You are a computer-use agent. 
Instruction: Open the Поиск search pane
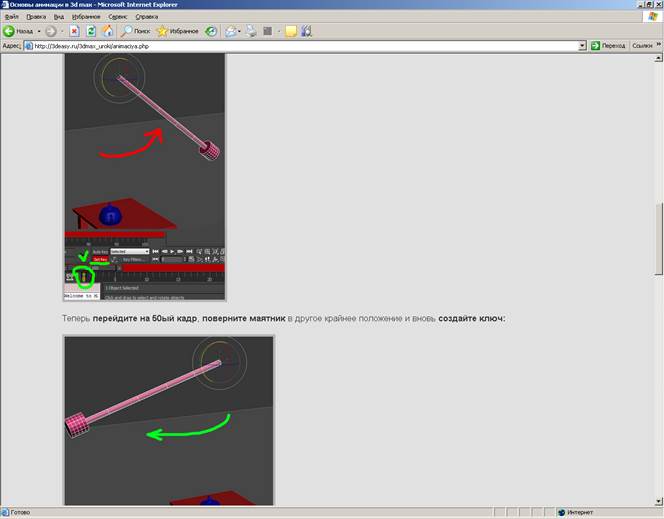coord(136,31)
